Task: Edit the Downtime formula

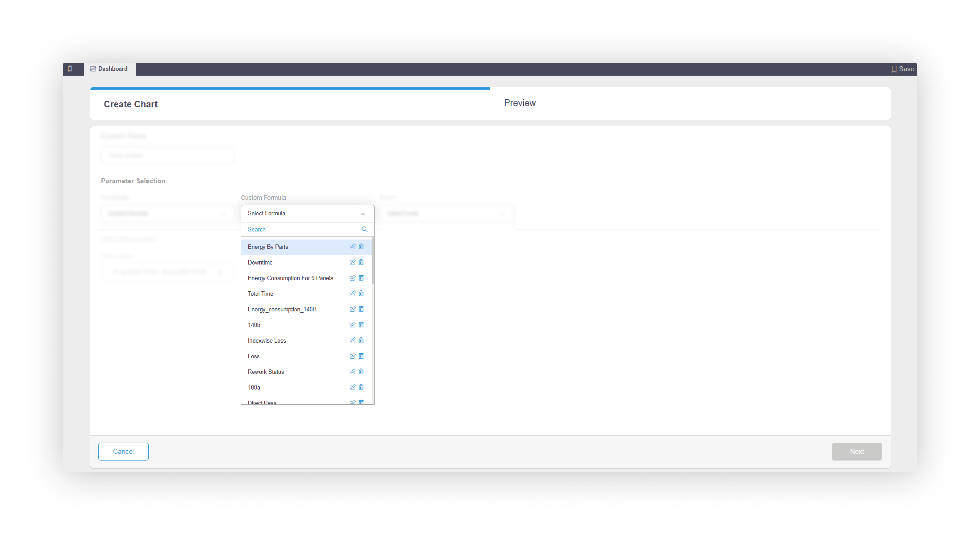Action: [352, 262]
